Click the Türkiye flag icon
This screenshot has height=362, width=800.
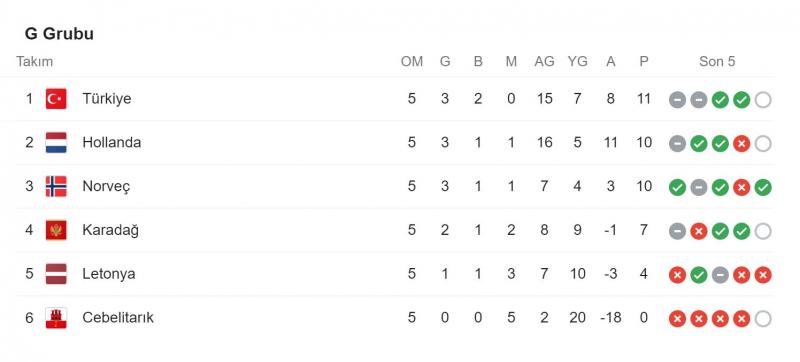tap(56, 99)
